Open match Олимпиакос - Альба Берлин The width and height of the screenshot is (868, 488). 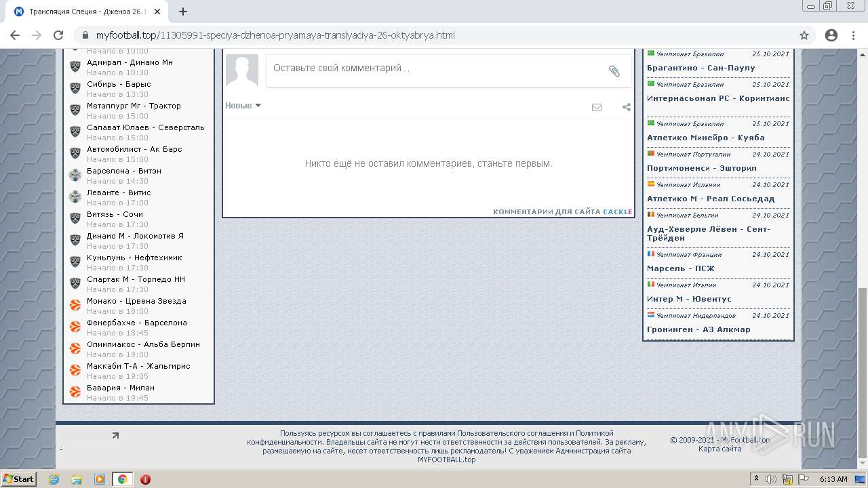coord(143,344)
